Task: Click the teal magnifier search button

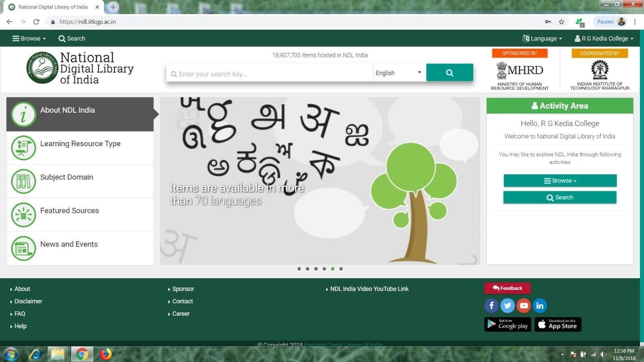Action: pos(449,73)
